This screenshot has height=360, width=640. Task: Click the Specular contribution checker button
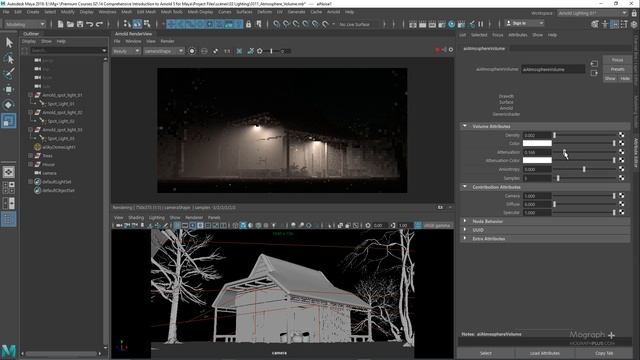coord(621,213)
